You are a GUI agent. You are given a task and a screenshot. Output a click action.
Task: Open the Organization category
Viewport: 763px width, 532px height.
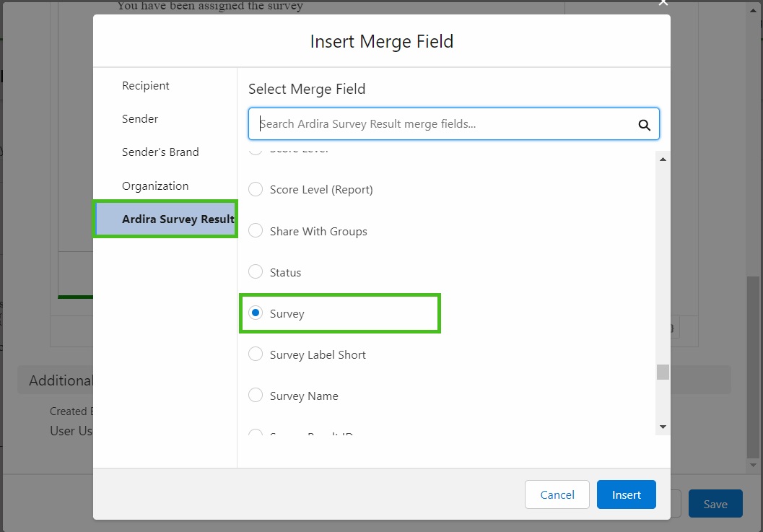click(x=155, y=186)
